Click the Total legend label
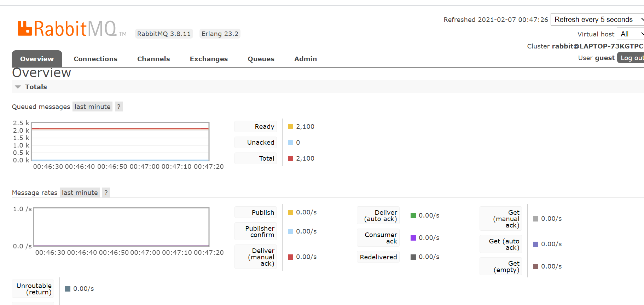The width and height of the screenshot is (644, 305). (256, 158)
